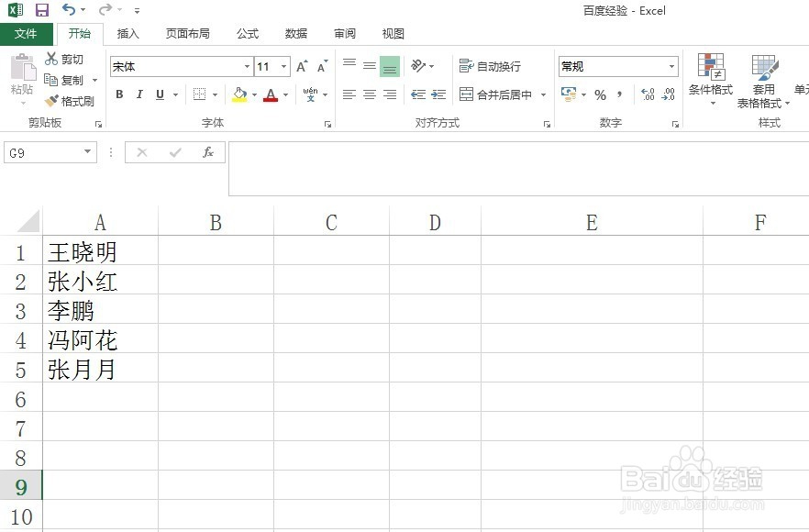This screenshot has height=532, width=809.
Task: Open the font size dropdown arrow
Action: tap(283, 66)
